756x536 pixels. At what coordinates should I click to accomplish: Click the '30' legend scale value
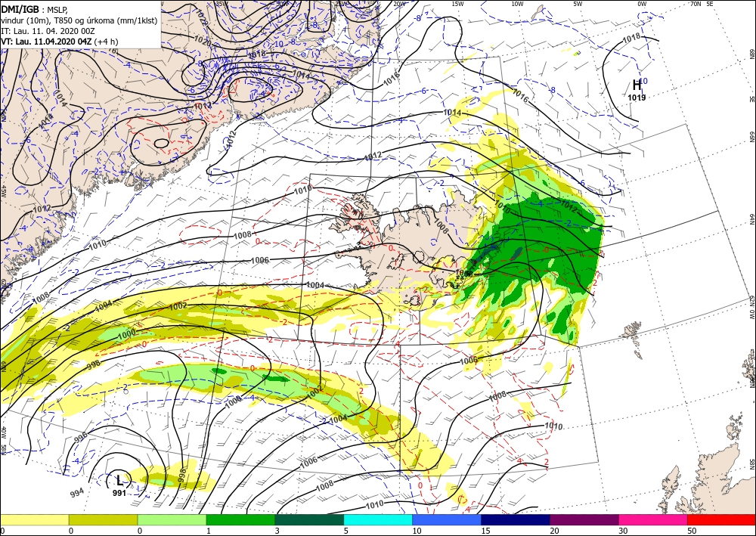pyautogui.click(x=623, y=531)
